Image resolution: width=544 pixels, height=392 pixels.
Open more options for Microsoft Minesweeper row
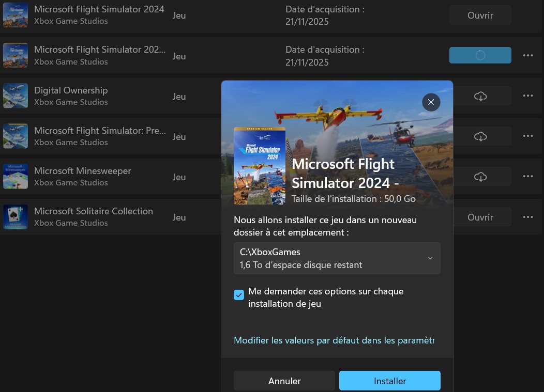coord(527,177)
